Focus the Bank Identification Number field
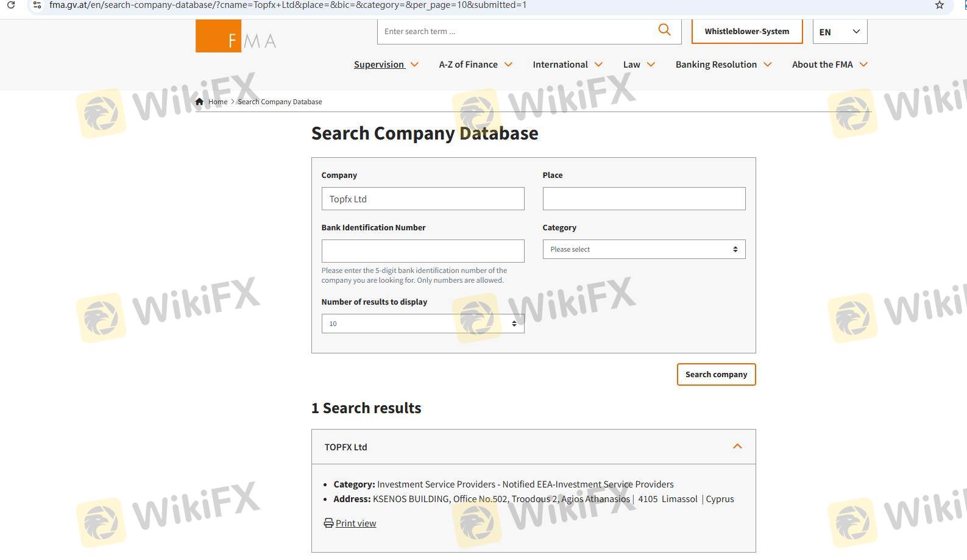The width and height of the screenshot is (967, 560). [422, 251]
